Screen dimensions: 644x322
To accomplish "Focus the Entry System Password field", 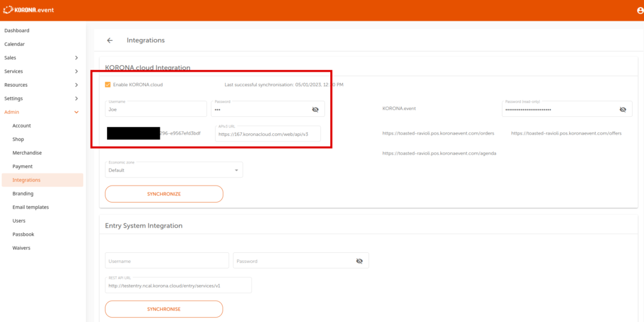I will [301, 260].
